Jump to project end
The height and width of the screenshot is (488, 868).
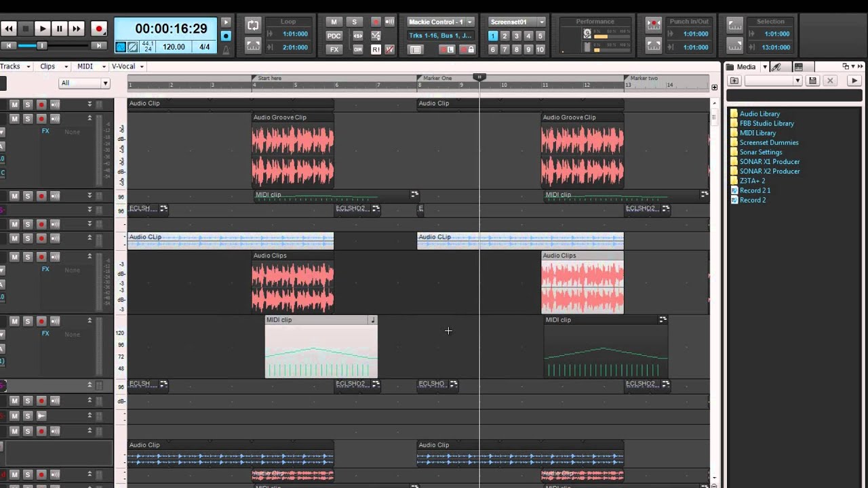99,45
